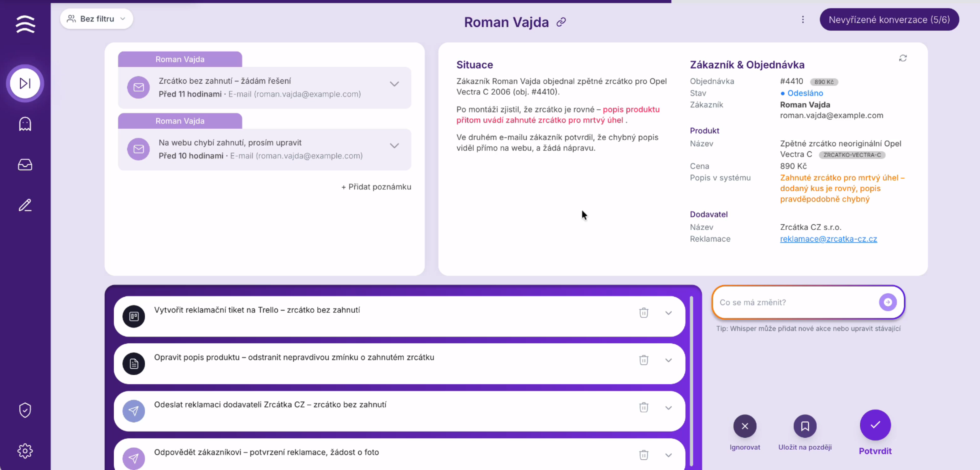Open the reklamace@zrcatka-cz.cz link
This screenshot has height=470, width=980.
828,239
